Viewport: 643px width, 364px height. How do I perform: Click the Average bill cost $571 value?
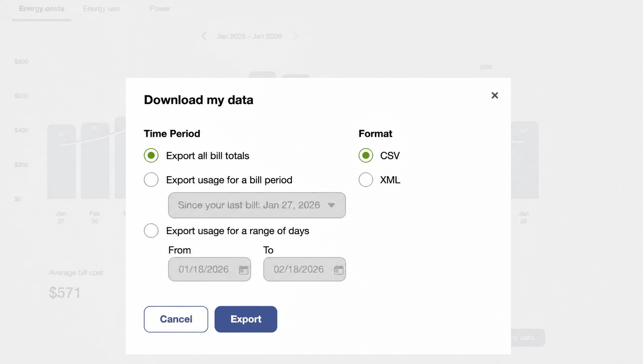65,293
